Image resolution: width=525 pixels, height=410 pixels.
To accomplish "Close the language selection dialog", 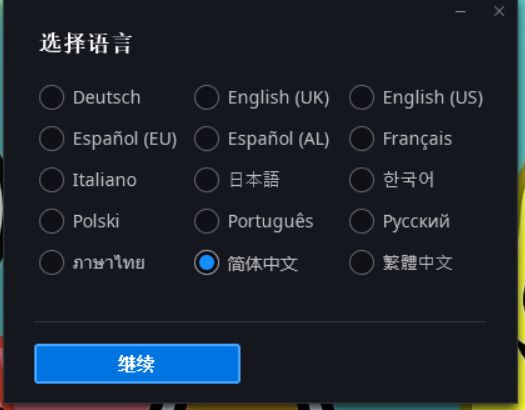I will coord(499,11).
